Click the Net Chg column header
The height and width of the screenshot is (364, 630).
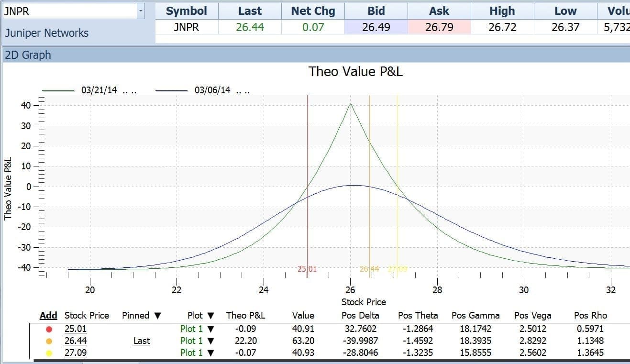tap(313, 11)
